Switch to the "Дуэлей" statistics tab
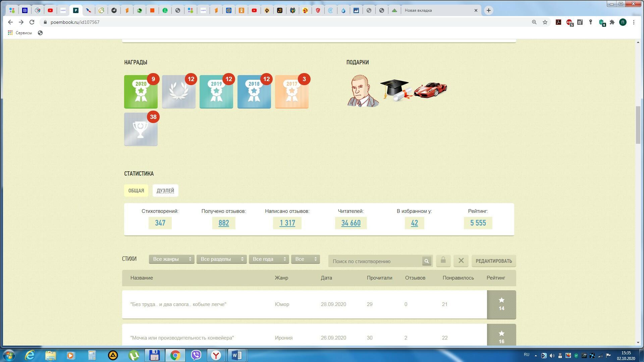 [165, 190]
